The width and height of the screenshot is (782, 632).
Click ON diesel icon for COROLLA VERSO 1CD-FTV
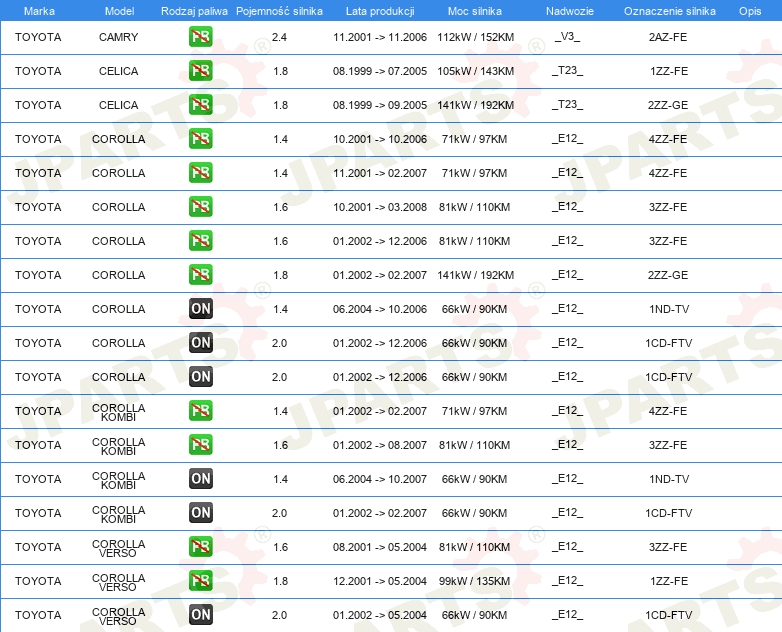pos(200,615)
